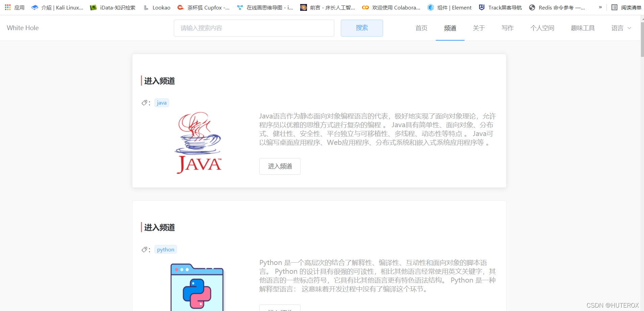Click the 进入频道 heading above java tag
This screenshot has width=644, height=311.
coord(160,81)
